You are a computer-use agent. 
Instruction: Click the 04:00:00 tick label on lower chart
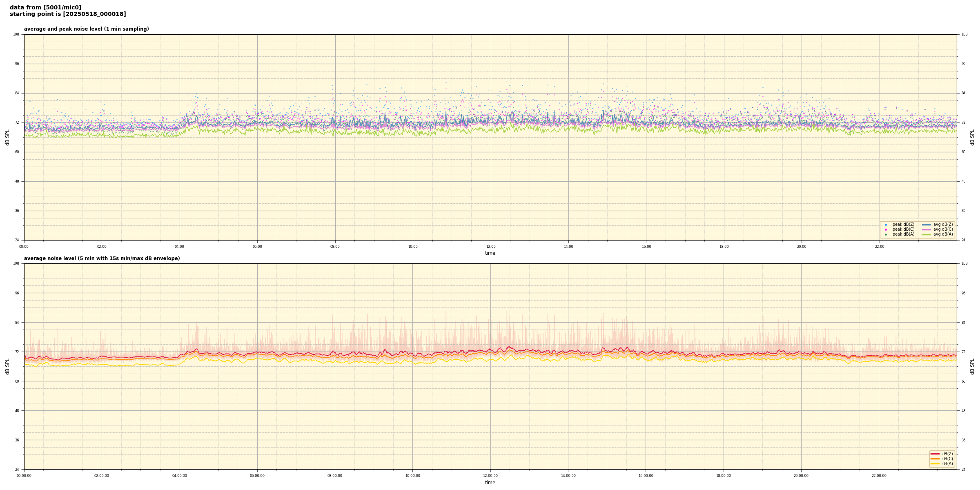click(179, 476)
